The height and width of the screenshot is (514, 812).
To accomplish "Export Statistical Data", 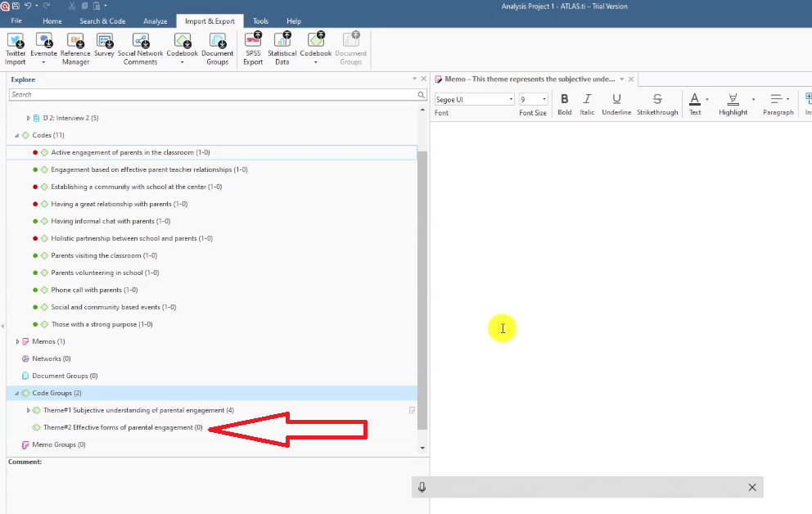I will point(282,43).
